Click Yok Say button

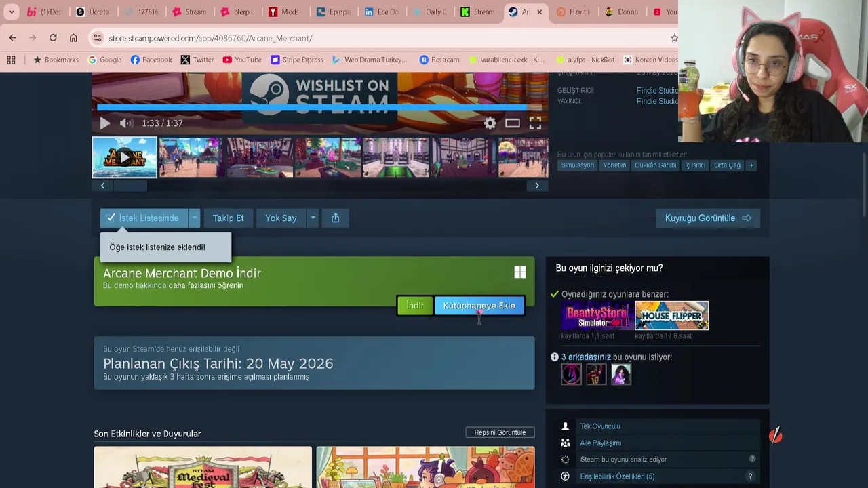coord(281,218)
